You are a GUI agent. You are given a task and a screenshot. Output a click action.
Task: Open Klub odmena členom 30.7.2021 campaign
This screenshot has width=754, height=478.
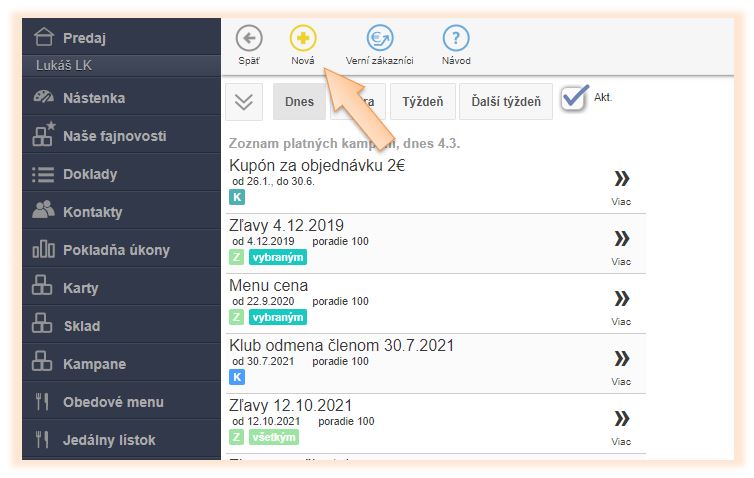[x=341, y=345]
